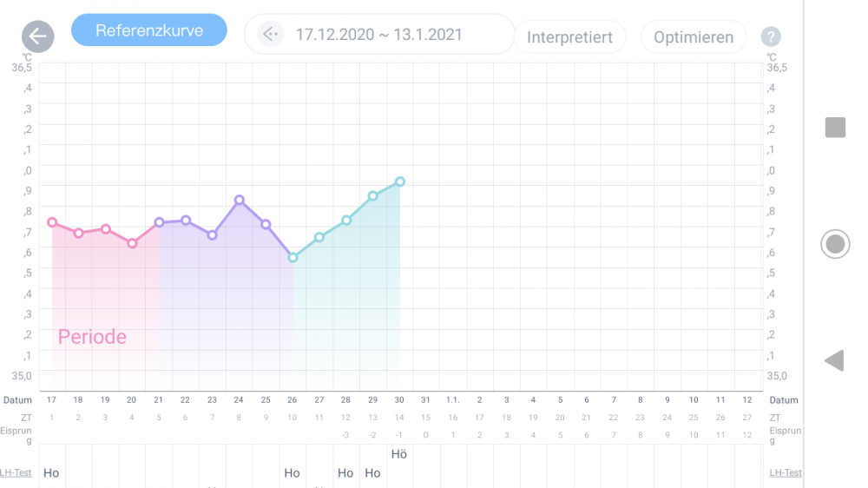Select temperature point on date 21
This screenshot has width=868, height=488.
click(159, 222)
